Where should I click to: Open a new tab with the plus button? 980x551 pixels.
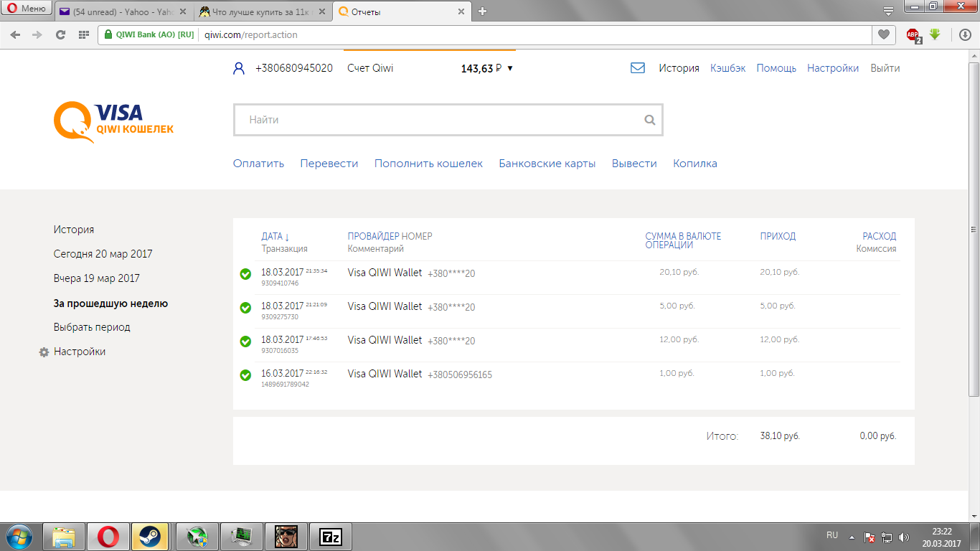pyautogui.click(x=482, y=11)
